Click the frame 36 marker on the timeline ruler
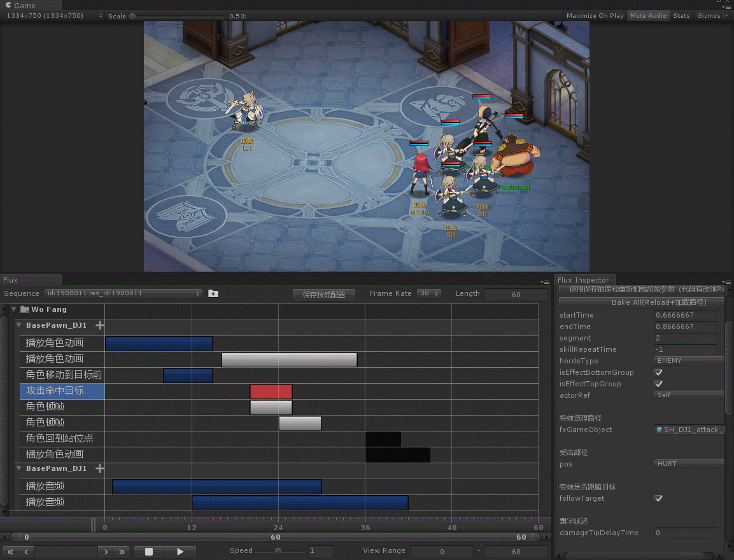Viewport: 734px width, 560px height. tap(365, 528)
